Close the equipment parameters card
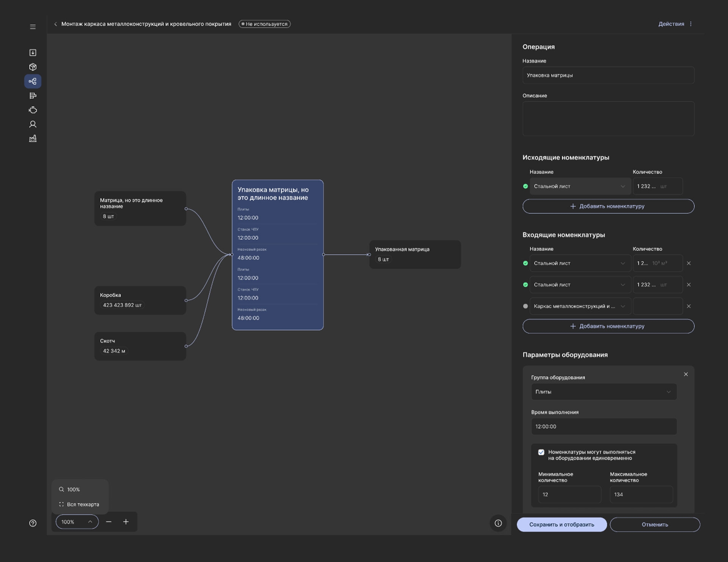Viewport: 728px width, 562px height. click(686, 374)
